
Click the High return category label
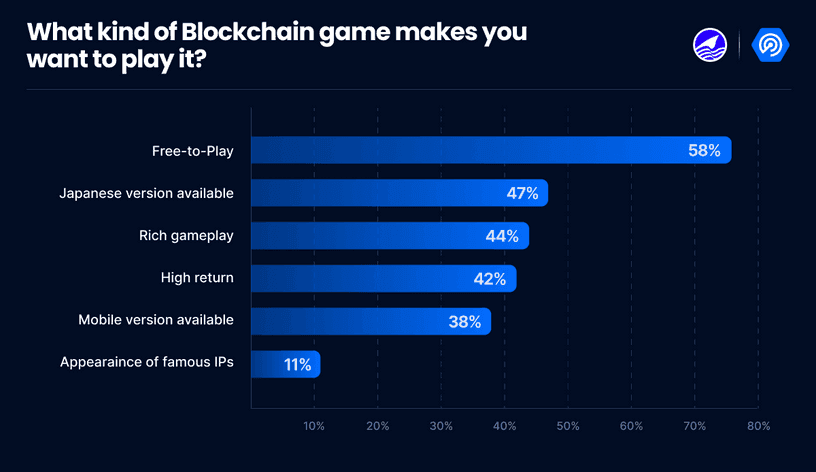coord(197,278)
